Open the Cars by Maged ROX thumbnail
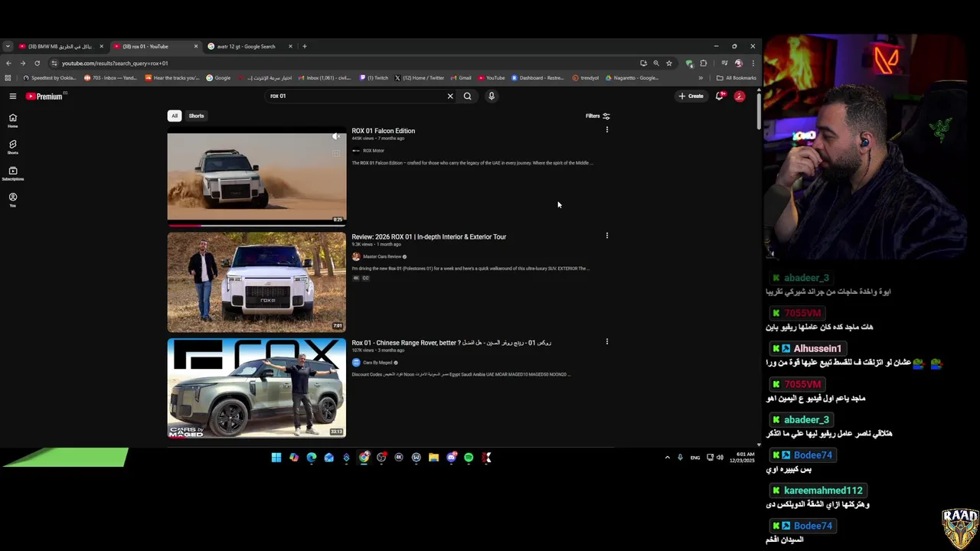The width and height of the screenshot is (980, 551). [x=256, y=388]
